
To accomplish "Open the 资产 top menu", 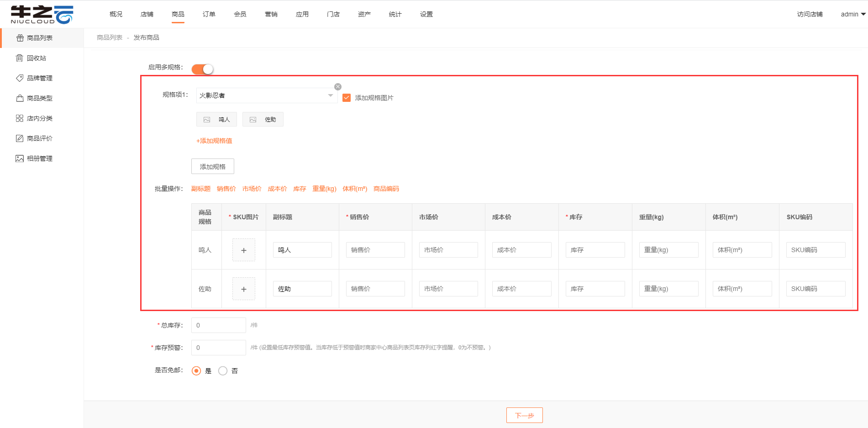I will [x=364, y=14].
